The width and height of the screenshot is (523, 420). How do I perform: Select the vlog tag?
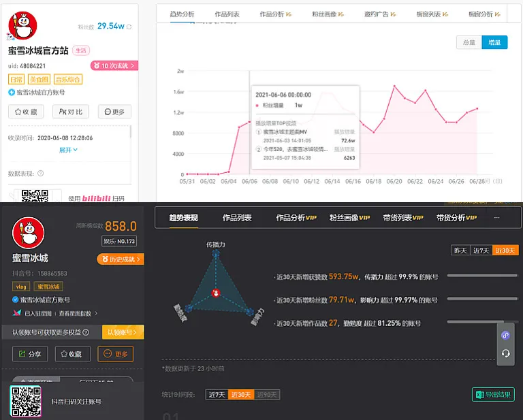click(x=21, y=287)
